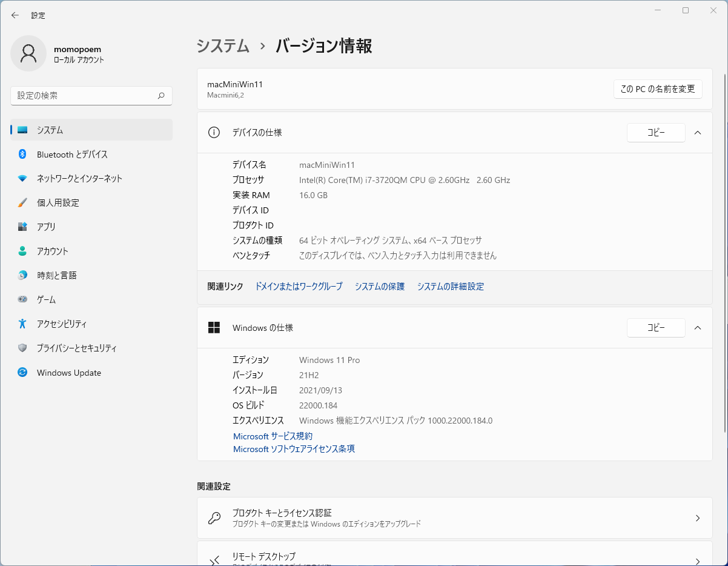Open Bluetooth とデバイス settings
The image size is (728, 566).
click(72, 155)
